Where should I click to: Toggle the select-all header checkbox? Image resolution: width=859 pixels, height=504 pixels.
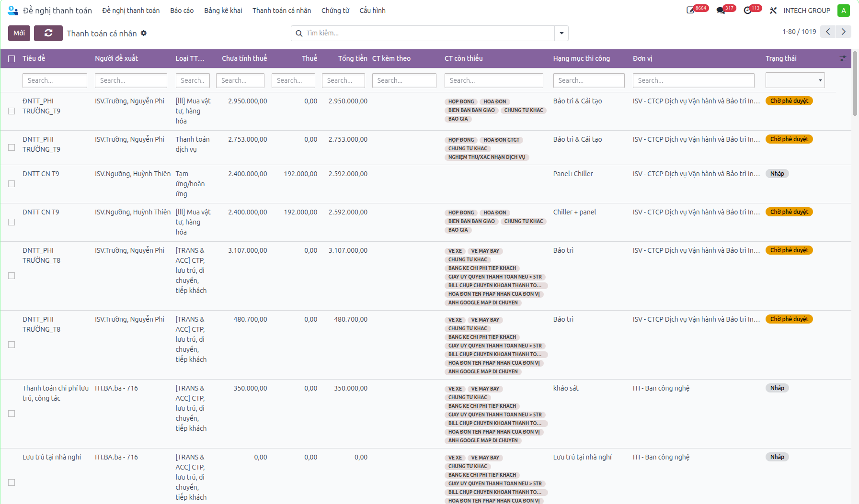11,59
